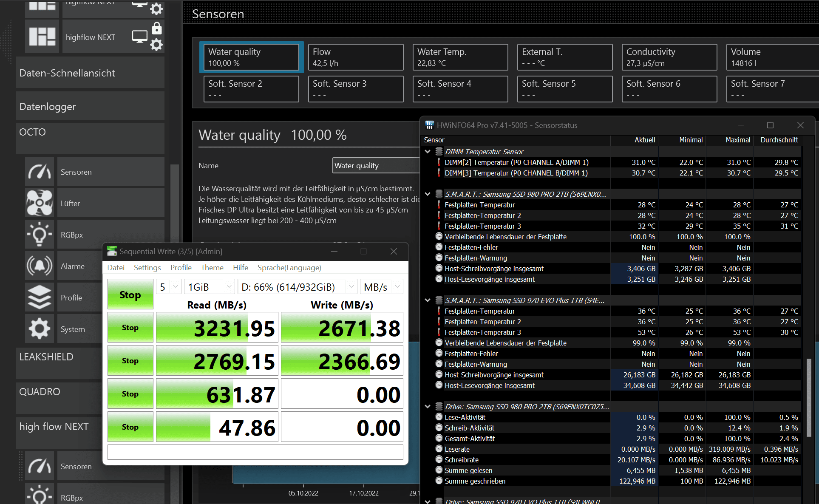Click thermometer icon of DIMM[2] Temperatur row
Viewport: 819px width, 504px height.
click(x=439, y=162)
